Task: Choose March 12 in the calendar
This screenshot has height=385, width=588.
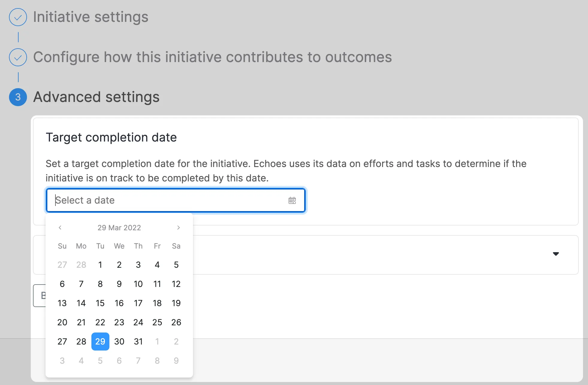Action: 176,284
